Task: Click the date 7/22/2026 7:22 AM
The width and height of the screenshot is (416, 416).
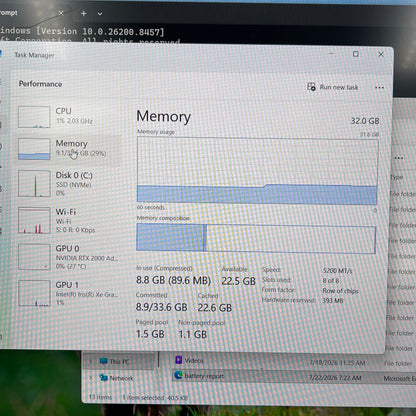Action: [x=335, y=378]
